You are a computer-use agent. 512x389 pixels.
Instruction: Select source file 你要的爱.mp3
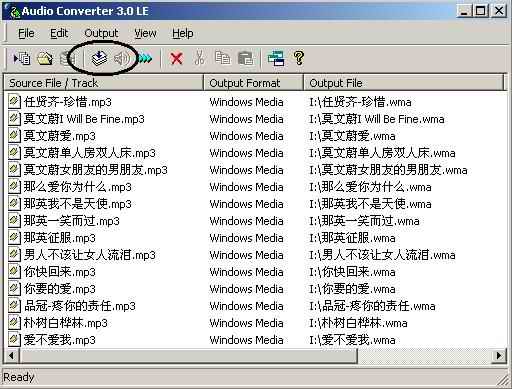60,289
